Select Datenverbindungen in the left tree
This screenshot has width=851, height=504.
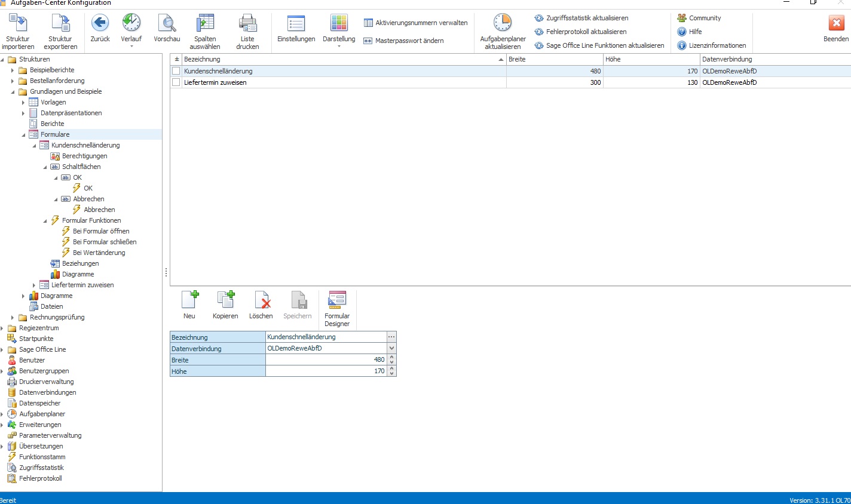pos(47,392)
